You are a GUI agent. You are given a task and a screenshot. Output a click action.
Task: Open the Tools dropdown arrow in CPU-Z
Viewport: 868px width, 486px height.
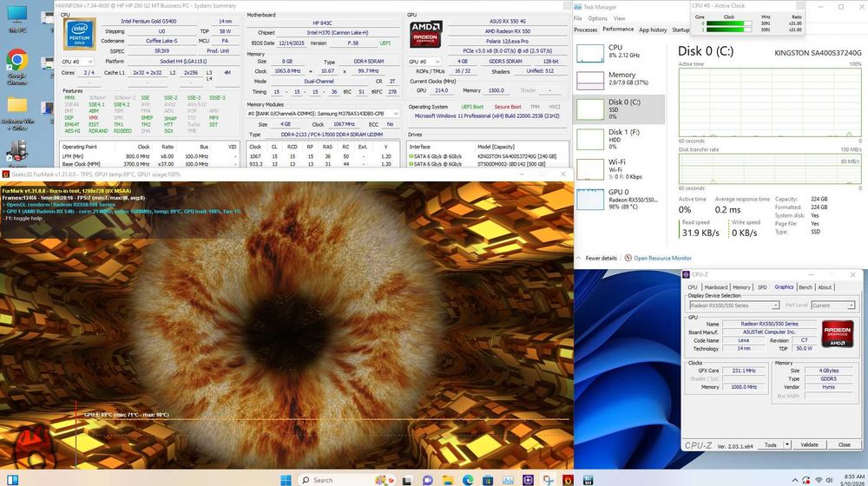(x=787, y=444)
